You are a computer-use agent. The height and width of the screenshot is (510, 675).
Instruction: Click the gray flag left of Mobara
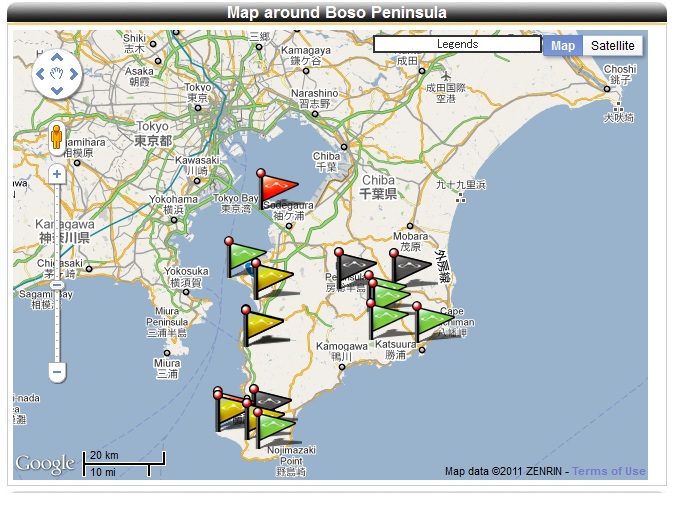pyautogui.click(x=354, y=266)
